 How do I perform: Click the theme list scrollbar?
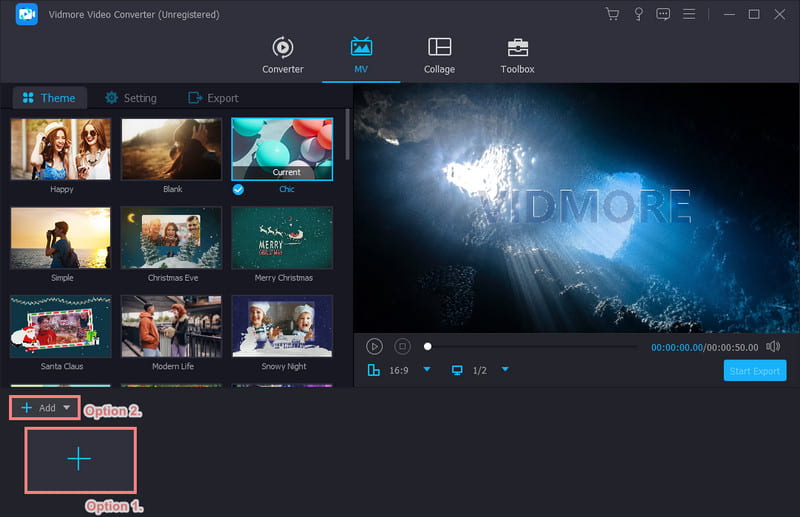coord(347,134)
